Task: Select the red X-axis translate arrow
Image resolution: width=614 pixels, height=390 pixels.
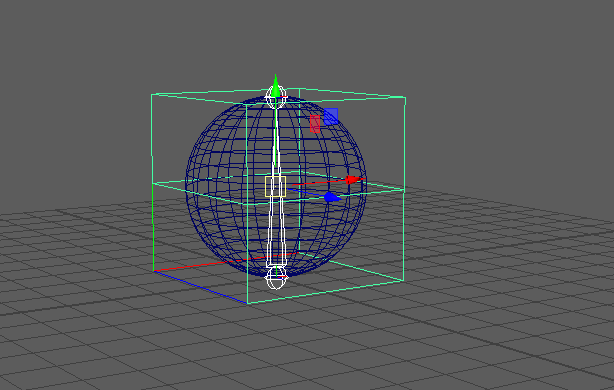Action: click(355, 180)
